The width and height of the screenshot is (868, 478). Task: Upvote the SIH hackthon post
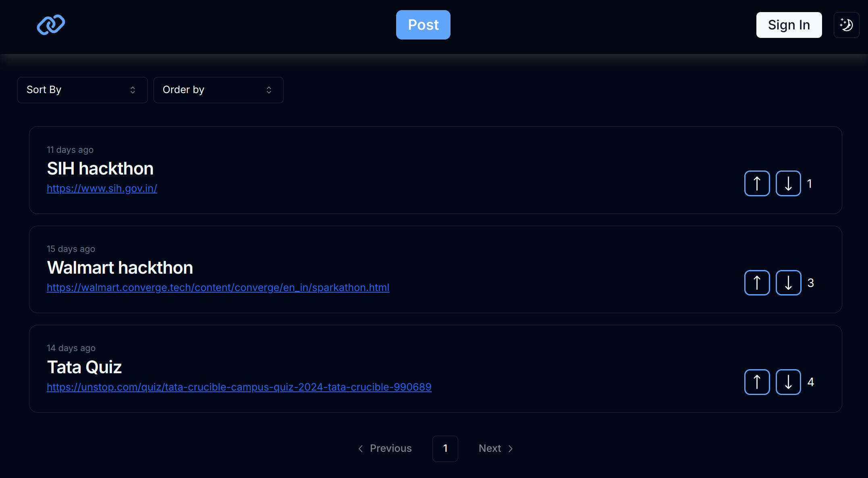pyautogui.click(x=757, y=183)
